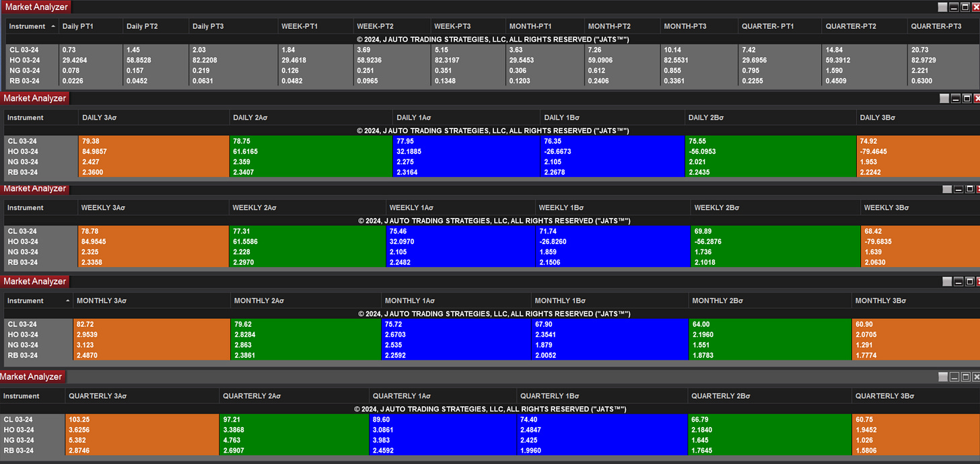The width and height of the screenshot is (980, 464).
Task: Click the WEEKLY 2Bσ column header
Action: [x=775, y=208]
